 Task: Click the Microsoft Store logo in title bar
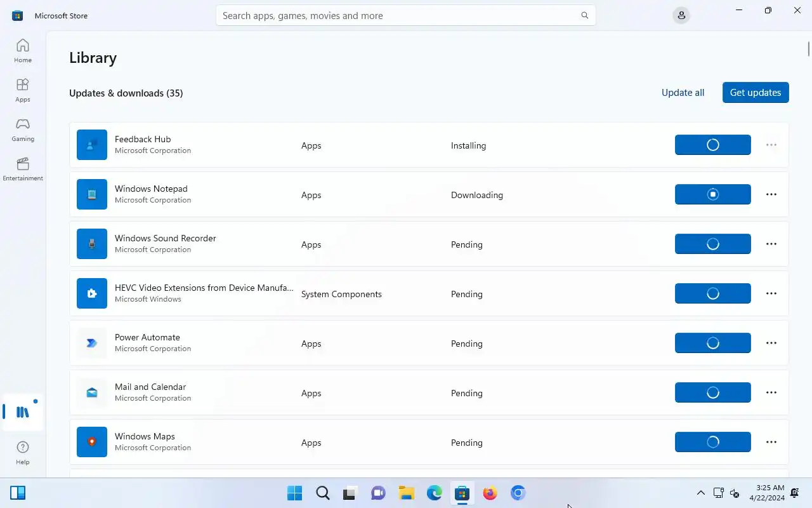pos(17,15)
